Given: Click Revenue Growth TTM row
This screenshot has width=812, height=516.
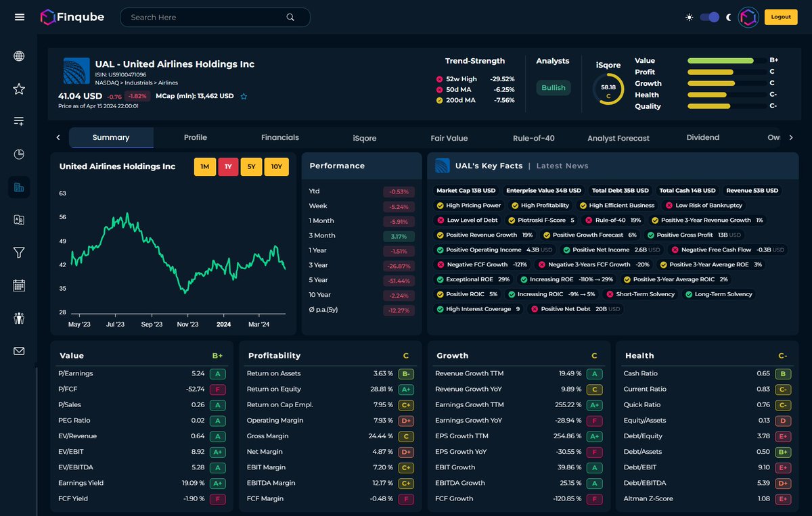Looking at the screenshot, I should click(519, 373).
